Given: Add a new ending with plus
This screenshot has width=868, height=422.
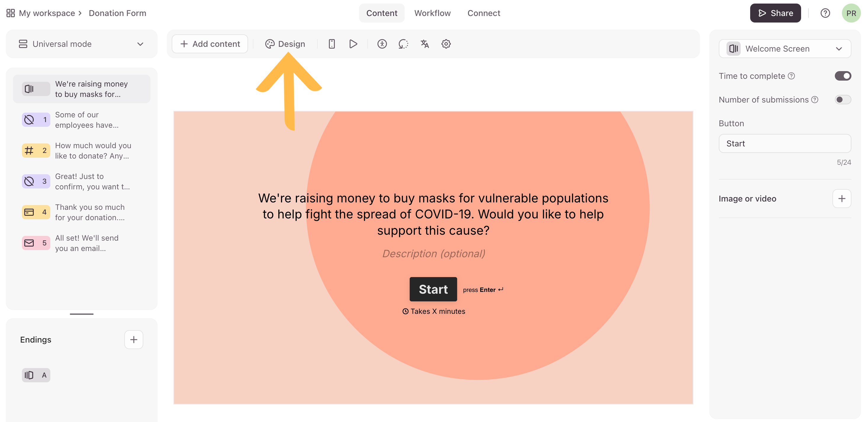Looking at the screenshot, I should coord(134,339).
